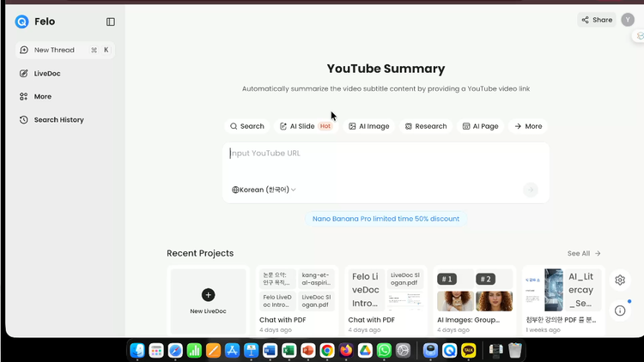Open Finder from the Dock

click(x=137, y=351)
